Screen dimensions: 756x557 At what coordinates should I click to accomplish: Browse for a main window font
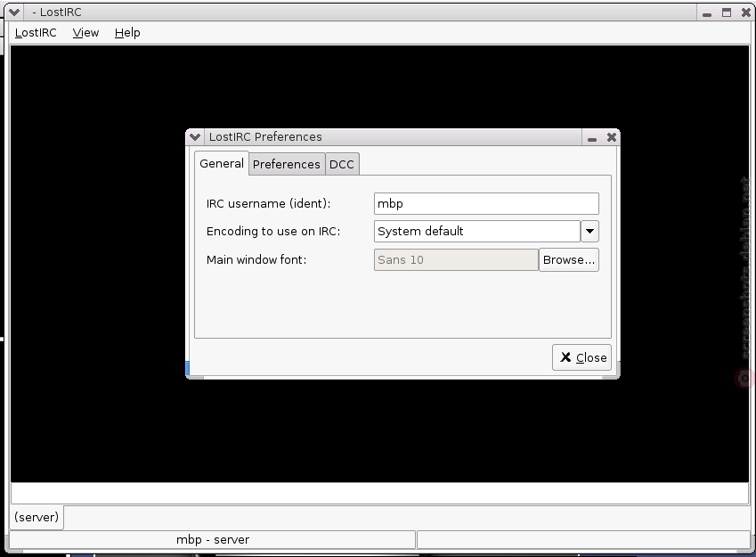tap(569, 259)
